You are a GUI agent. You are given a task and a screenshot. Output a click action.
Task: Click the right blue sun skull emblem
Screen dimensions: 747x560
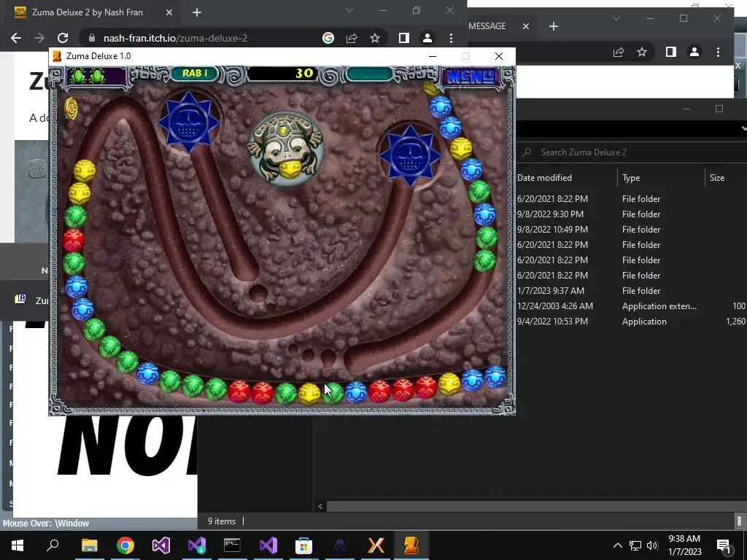coord(410,155)
